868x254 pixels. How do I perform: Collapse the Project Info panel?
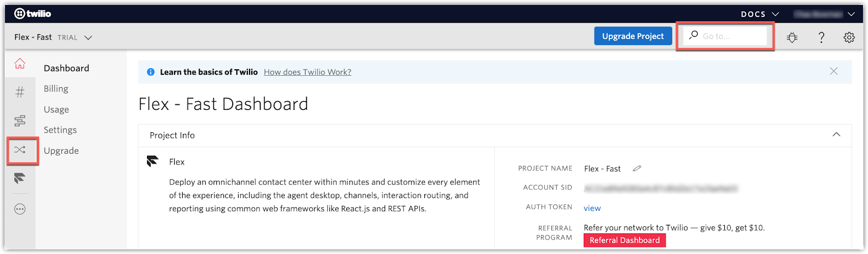click(836, 135)
